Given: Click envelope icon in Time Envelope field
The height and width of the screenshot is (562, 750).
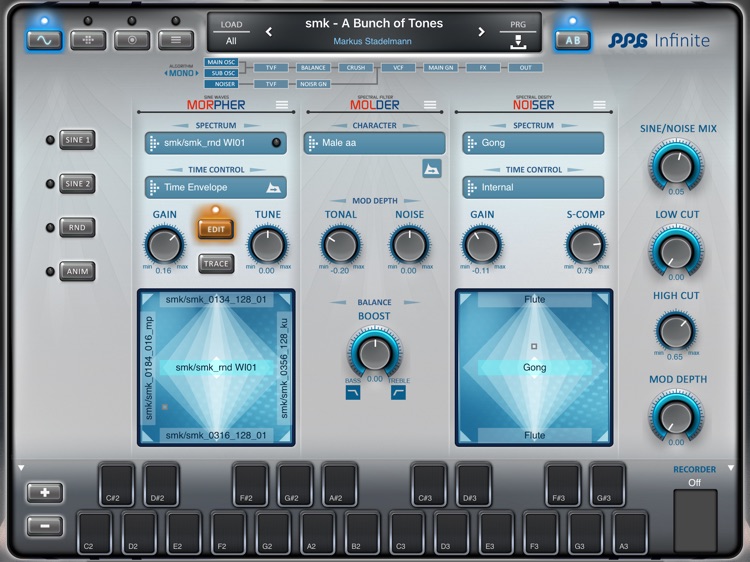Looking at the screenshot, I should point(274,187).
